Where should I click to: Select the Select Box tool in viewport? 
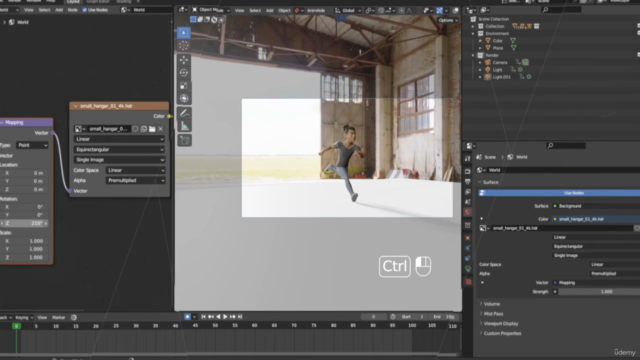tap(184, 33)
